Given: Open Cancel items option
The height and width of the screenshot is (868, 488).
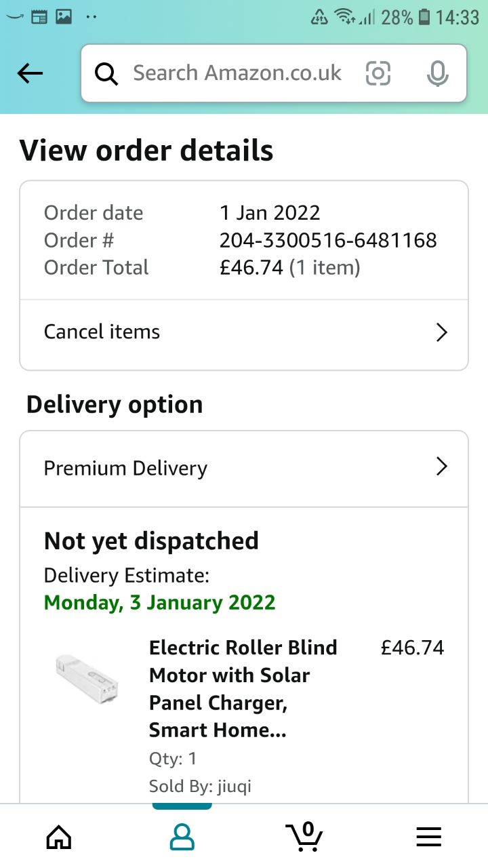Looking at the screenshot, I should 102,332.
